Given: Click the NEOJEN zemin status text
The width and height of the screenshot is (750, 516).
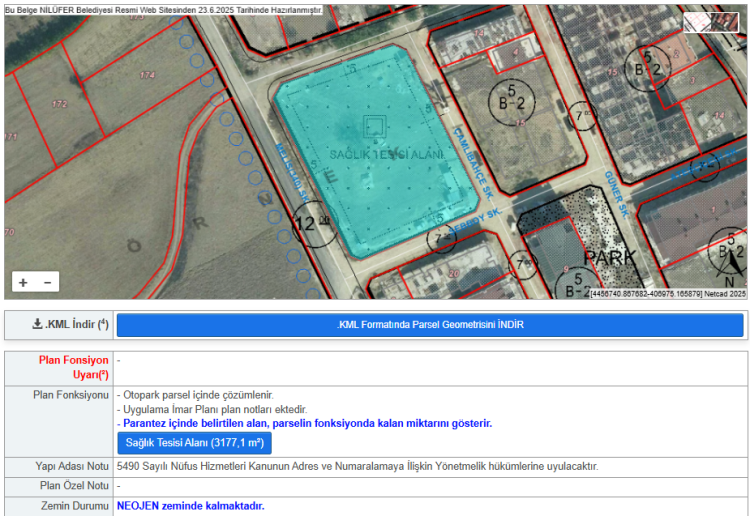Looking at the screenshot, I should pyautogui.click(x=190, y=506).
